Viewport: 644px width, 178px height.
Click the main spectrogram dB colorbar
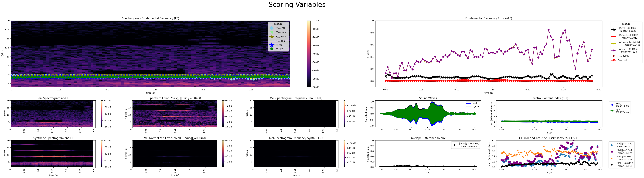309,54
